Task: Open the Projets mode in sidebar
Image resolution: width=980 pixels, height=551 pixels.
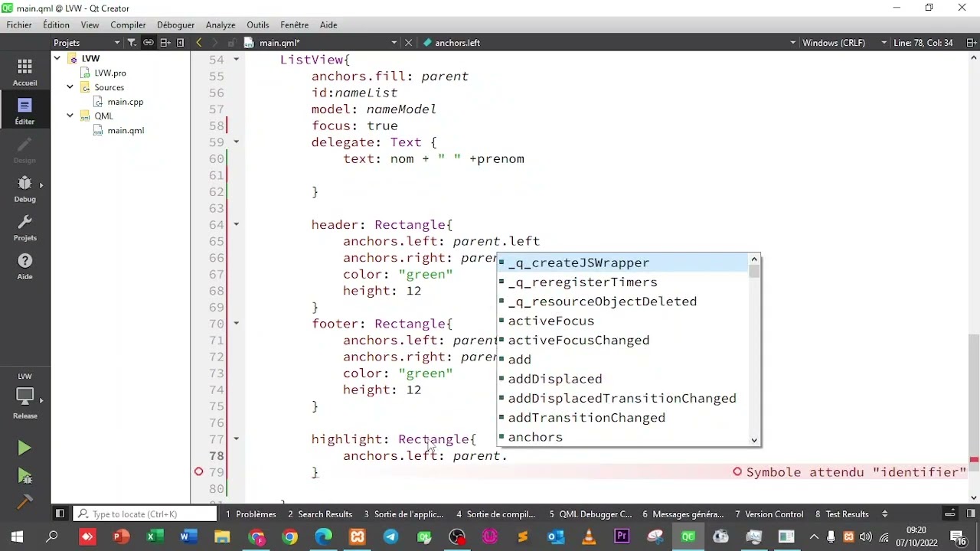Action: pos(24,228)
